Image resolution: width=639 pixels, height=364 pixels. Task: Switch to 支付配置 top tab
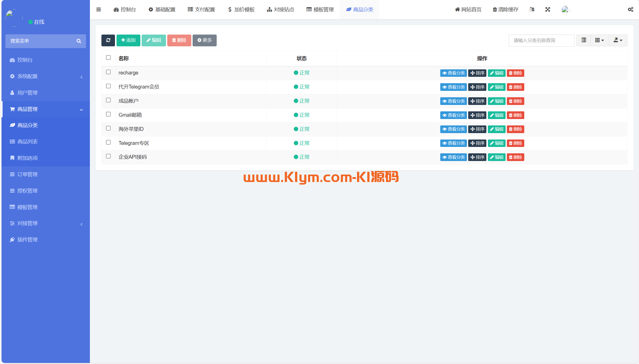pyautogui.click(x=201, y=9)
